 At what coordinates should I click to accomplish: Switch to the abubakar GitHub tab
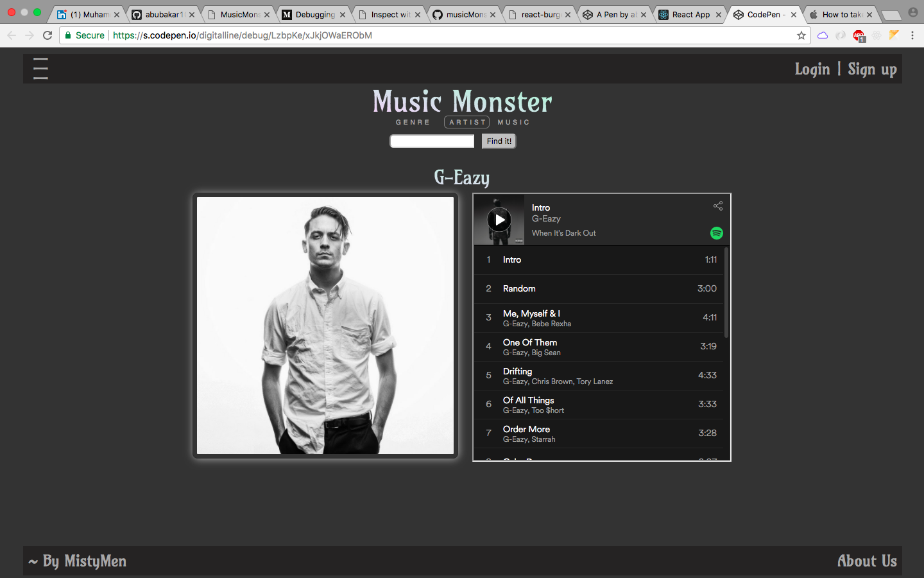pos(164,15)
